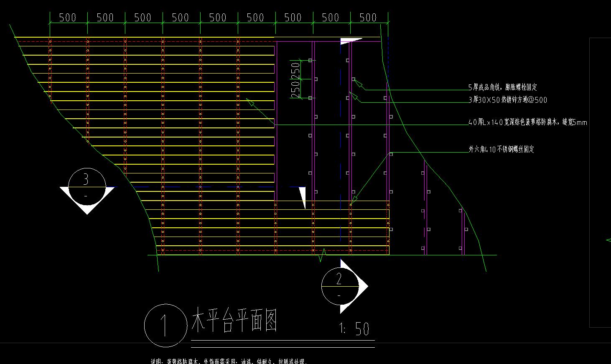Select the drawing number circle 1

click(x=165, y=326)
